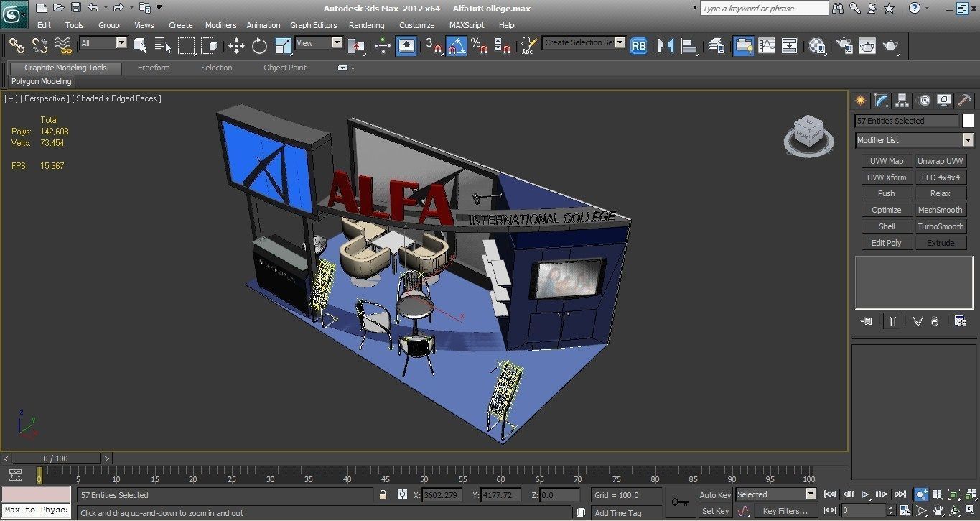Click the Bind to Space Warp tool

coord(63,46)
